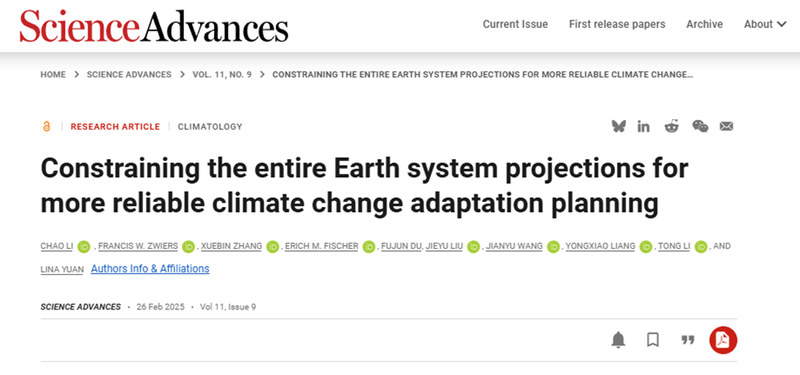
Task: Open Chao Li's ORCID icon
Action: pyautogui.click(x=84, y=246)
